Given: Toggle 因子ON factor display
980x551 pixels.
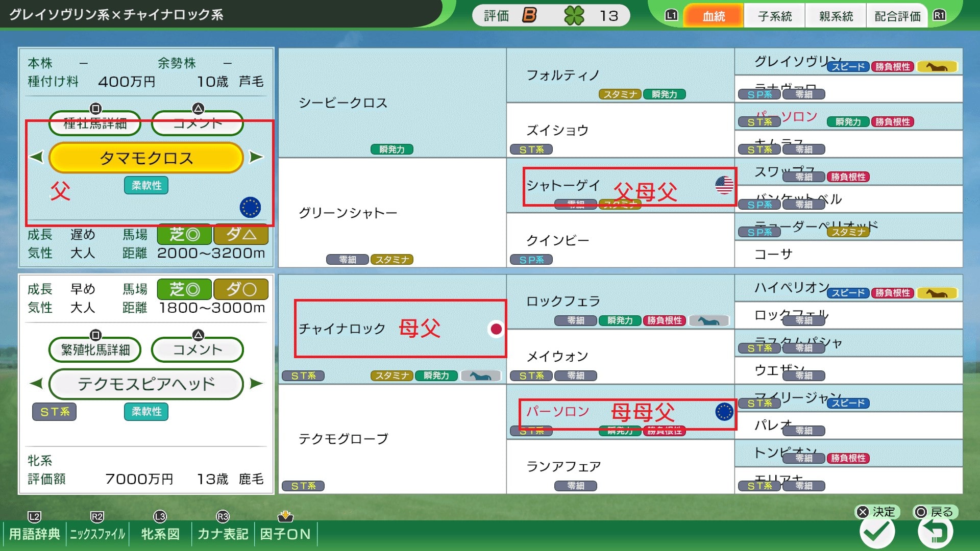Looking at the screenshot, I should 285,534.
